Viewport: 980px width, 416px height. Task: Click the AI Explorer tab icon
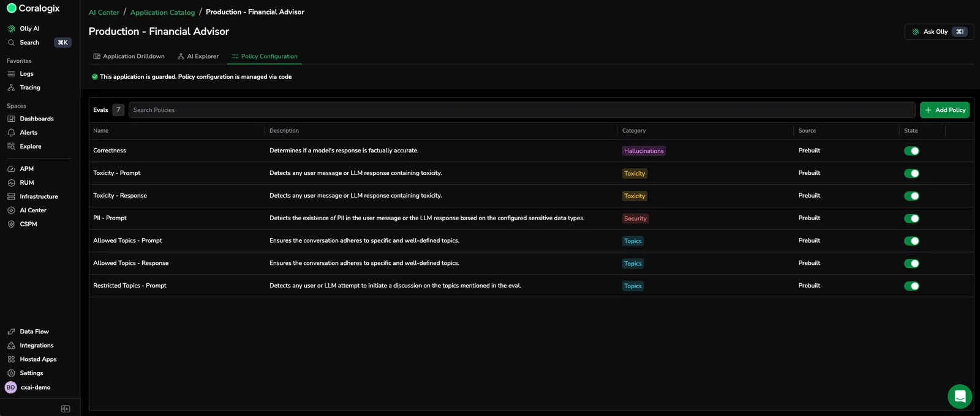click(181, 56)
